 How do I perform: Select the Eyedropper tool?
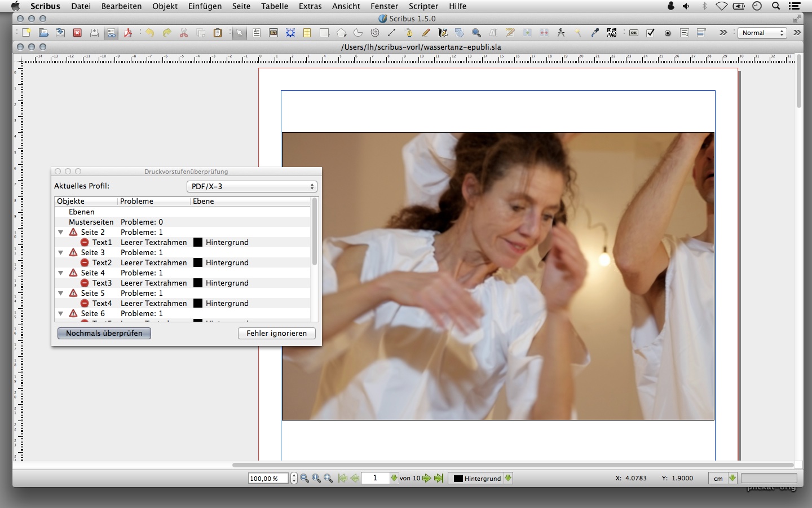[595, 33]
